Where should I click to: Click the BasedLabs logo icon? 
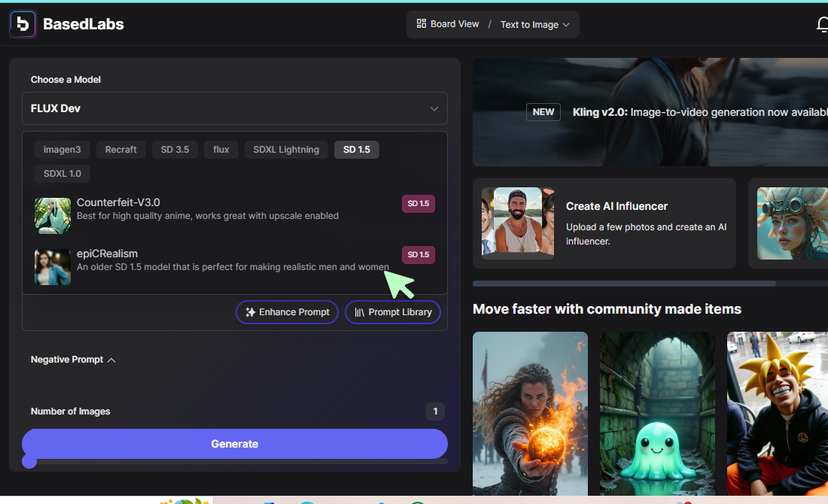23,24
